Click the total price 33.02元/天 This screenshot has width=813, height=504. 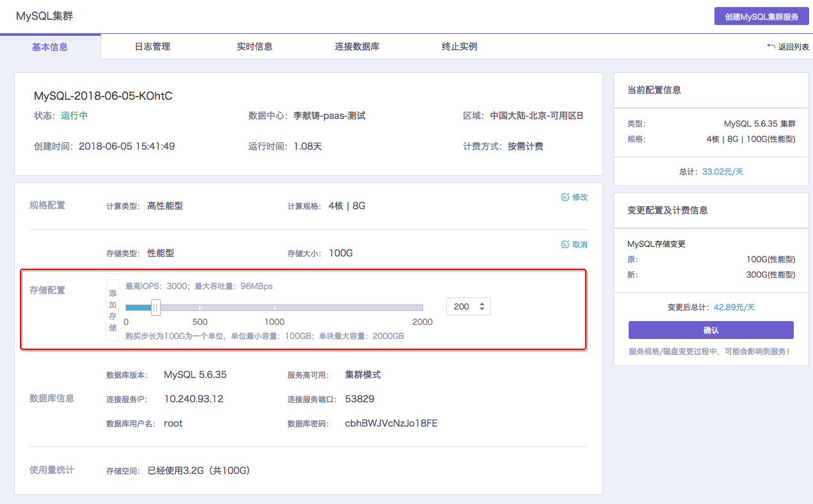click(x=723, y=171)
